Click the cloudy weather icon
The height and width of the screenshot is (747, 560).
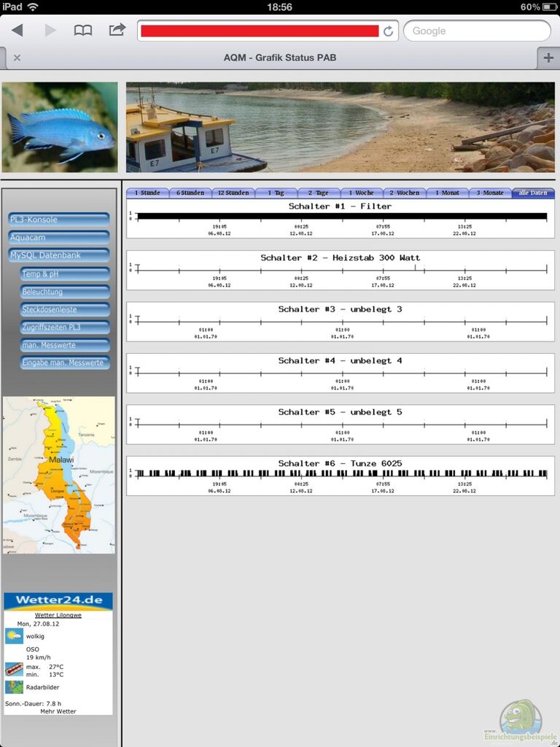(x=14, y=635)
